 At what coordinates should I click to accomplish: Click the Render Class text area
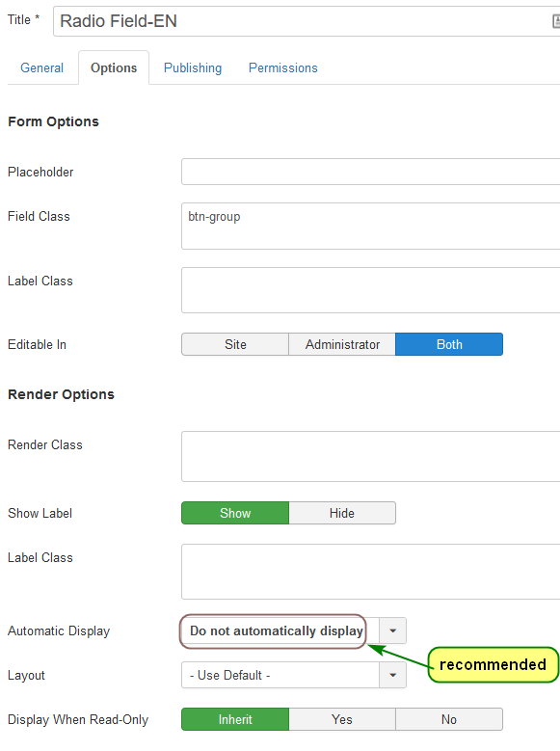click(371, 456)
